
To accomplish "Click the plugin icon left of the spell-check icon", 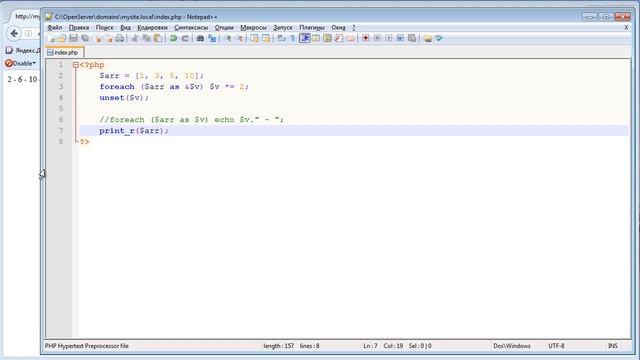I will click(427, 38).
